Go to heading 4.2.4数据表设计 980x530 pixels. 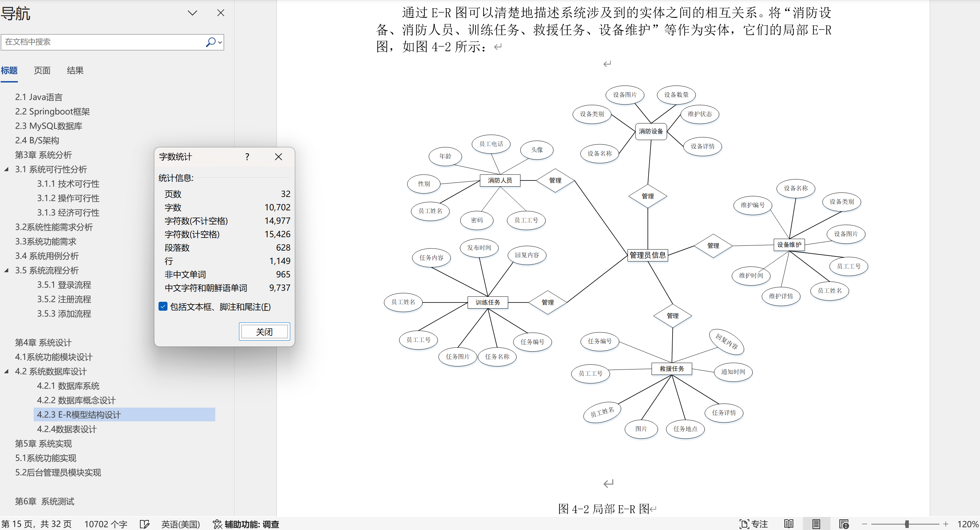click(67, 429)
